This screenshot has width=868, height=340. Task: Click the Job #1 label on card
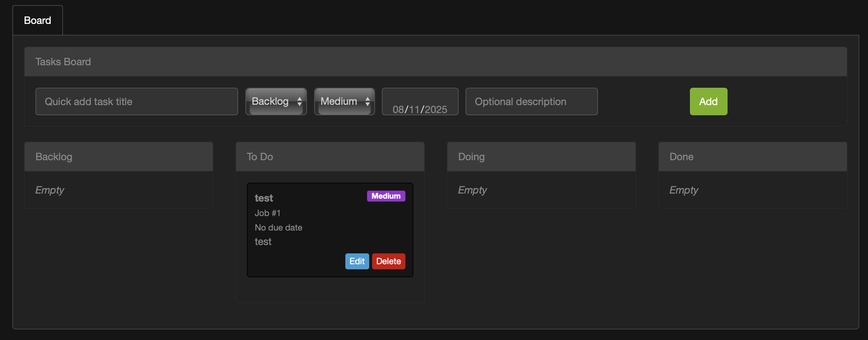point(267,213)
